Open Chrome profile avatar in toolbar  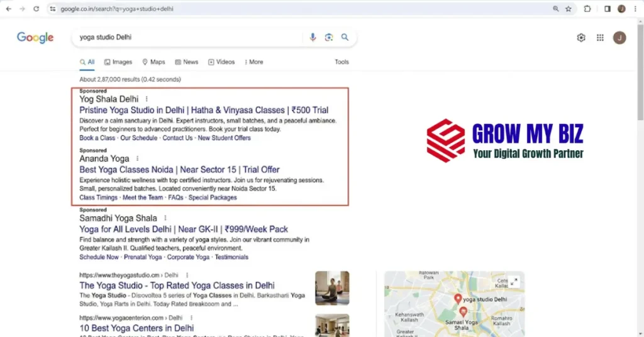tap(621, 9)
